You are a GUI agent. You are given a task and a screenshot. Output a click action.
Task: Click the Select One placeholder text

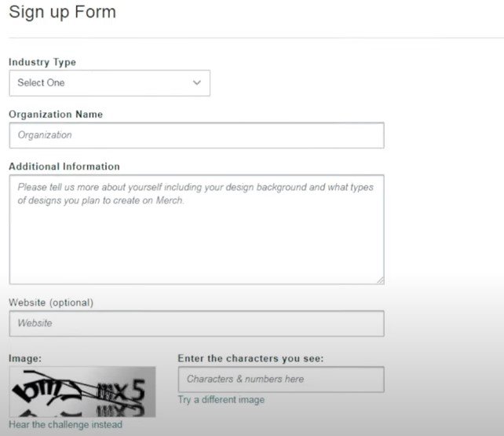click(x=41, y=82)
